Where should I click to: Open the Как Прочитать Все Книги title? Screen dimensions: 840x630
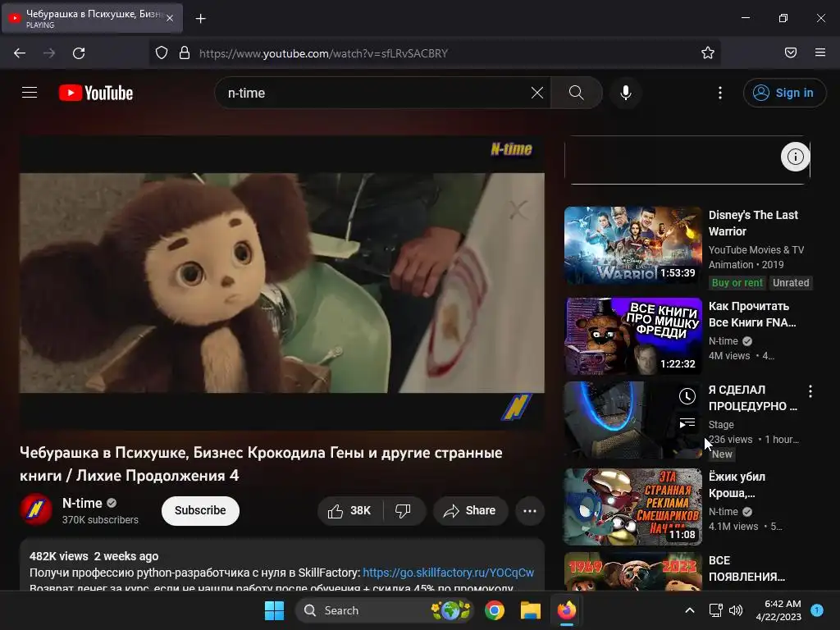752,314
